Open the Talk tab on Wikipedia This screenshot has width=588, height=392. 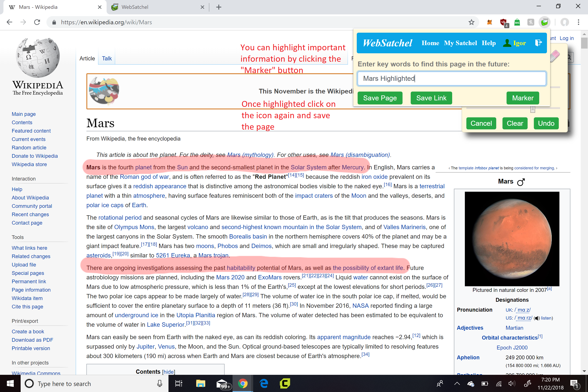point(107,58)
